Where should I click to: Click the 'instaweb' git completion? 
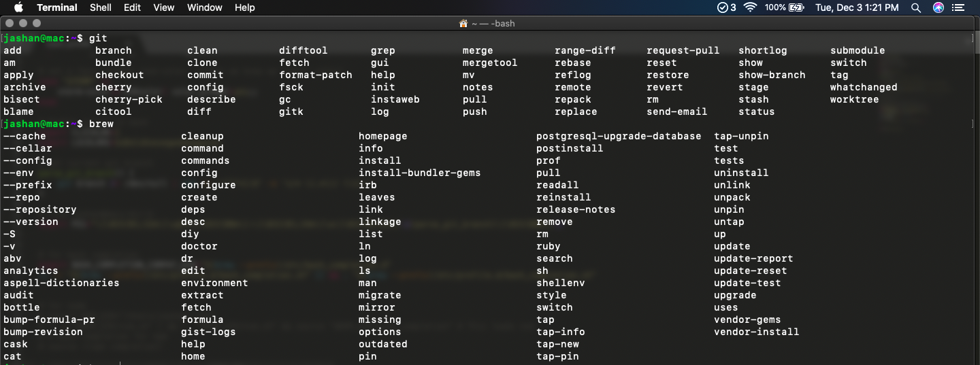(x=395, y=99)
